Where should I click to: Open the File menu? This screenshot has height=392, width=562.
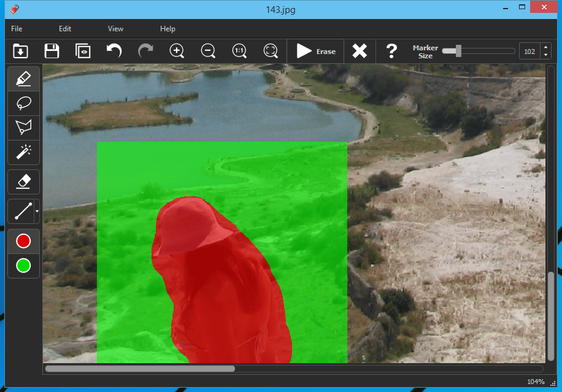pos(16,28)
